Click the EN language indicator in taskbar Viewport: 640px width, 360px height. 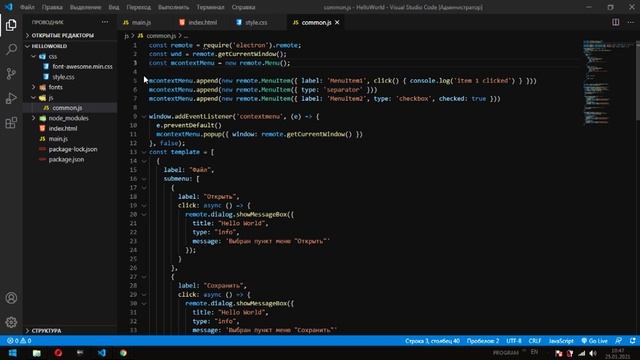point(534,352)
